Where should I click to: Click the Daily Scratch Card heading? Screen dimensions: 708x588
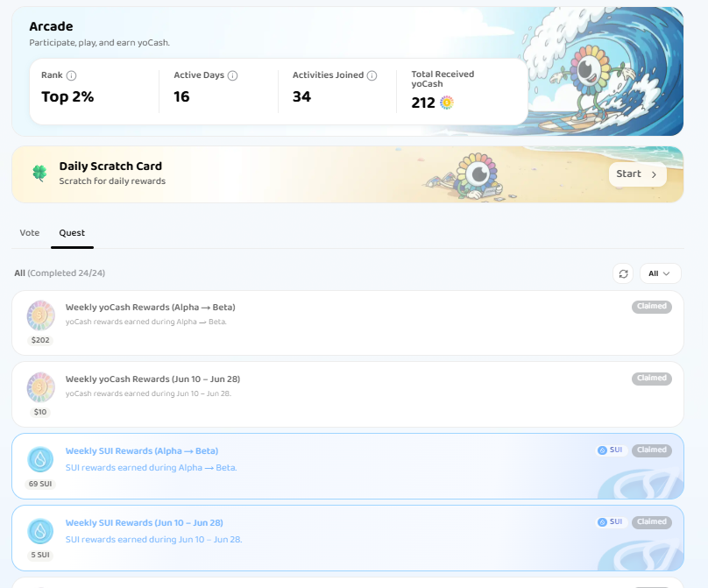(110, 166)
